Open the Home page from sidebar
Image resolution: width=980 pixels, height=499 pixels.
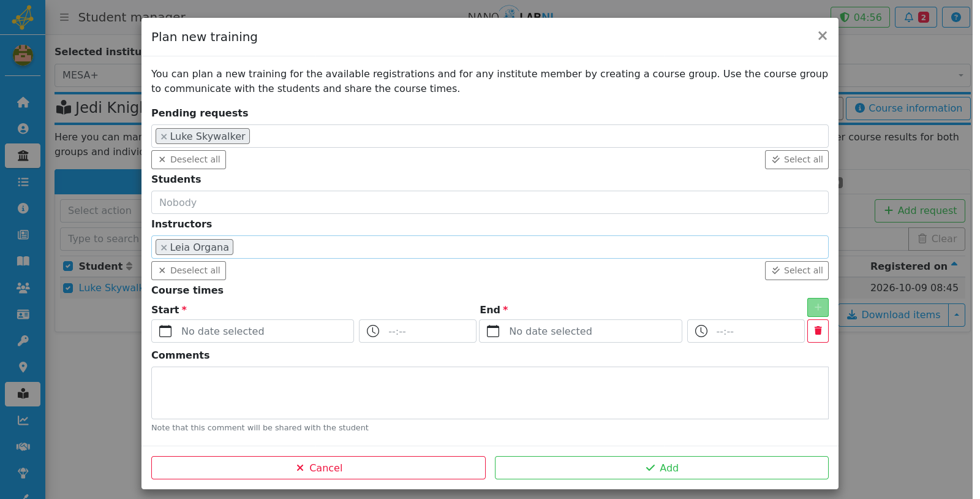23,102
